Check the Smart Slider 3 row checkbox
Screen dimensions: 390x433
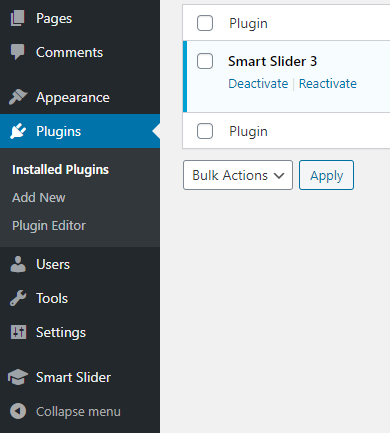point(205,61)
